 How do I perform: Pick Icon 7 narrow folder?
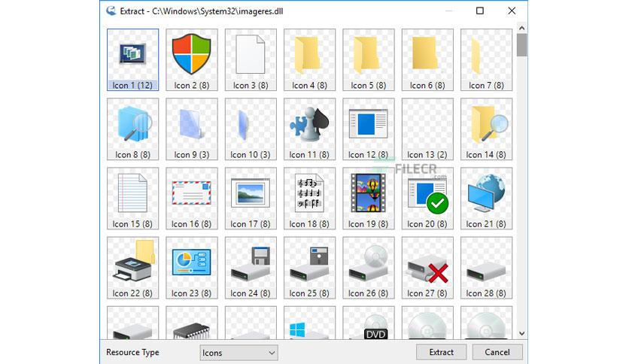487,59
